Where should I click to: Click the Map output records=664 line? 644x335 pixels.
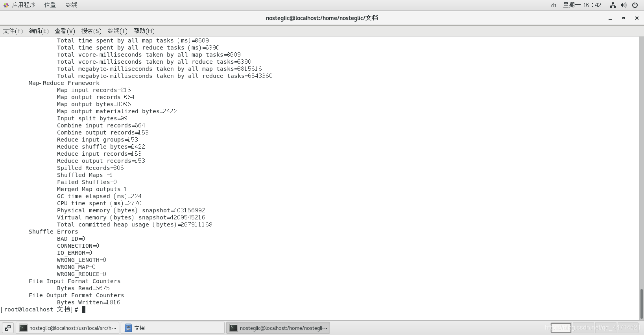[x=96, y=97]
